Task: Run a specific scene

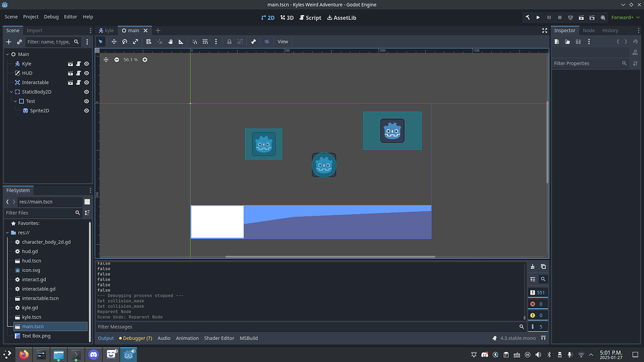Action: pyautogui.click(x=592, y=18)
